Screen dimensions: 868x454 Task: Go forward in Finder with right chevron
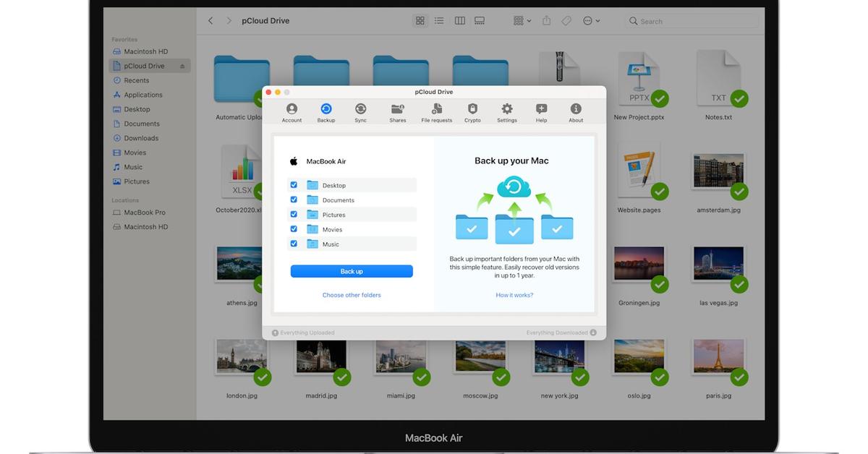pos(229,21)
